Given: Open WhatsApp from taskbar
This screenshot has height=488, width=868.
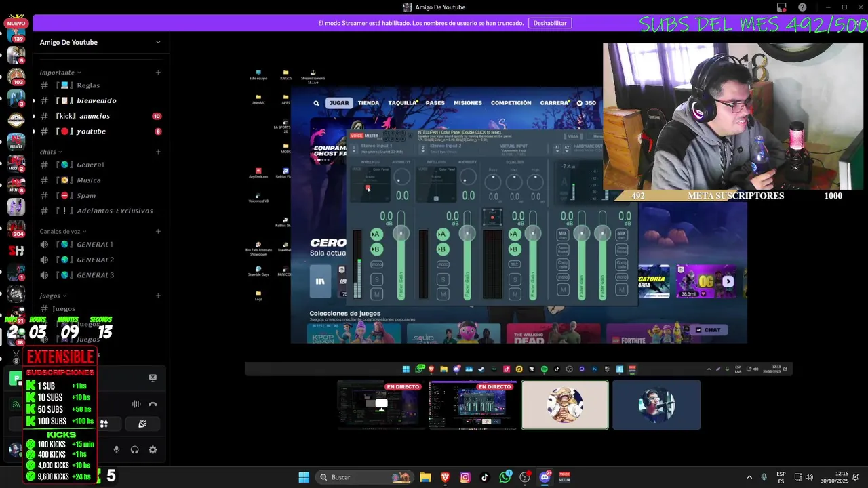Looking at the screenshot, I should point(505,477).
